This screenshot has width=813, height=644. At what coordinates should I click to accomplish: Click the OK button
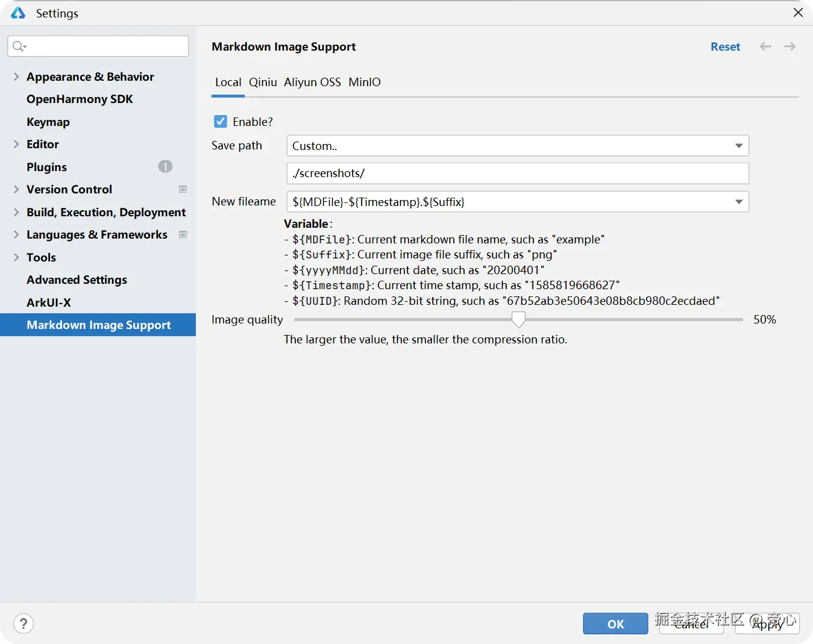point(615,624)
